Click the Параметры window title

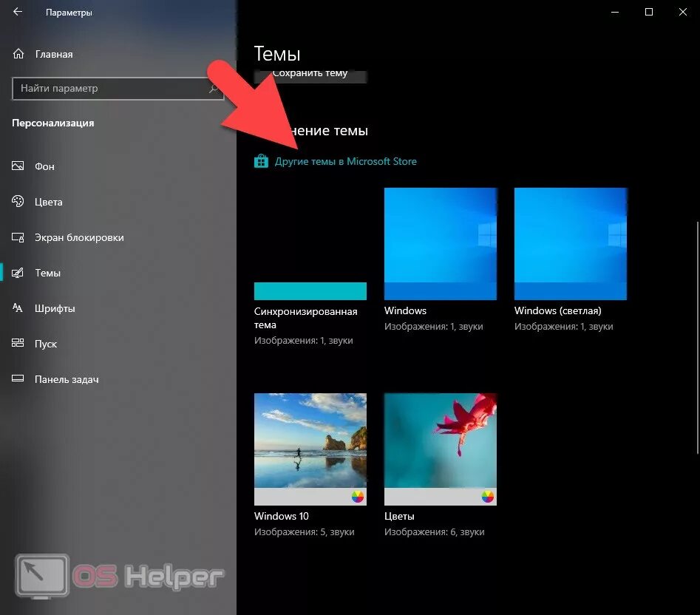pos(69,13)
